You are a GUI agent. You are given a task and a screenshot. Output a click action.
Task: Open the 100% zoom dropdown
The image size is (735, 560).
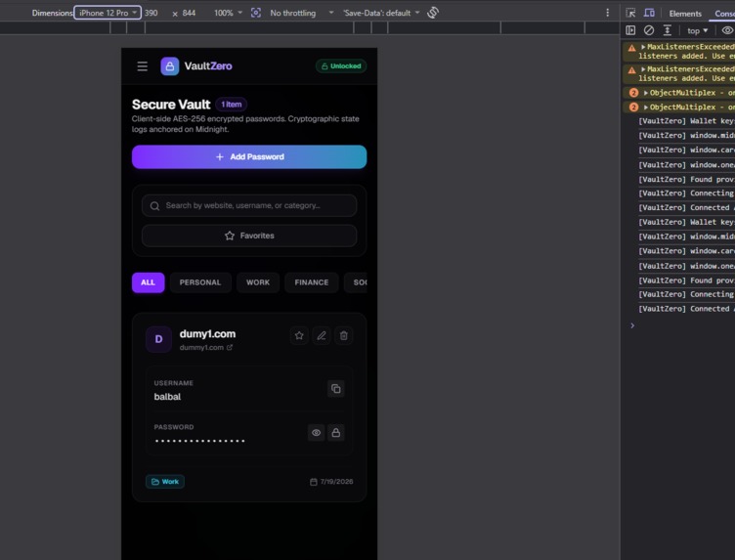pyautogui.click(x=228, y=13)
